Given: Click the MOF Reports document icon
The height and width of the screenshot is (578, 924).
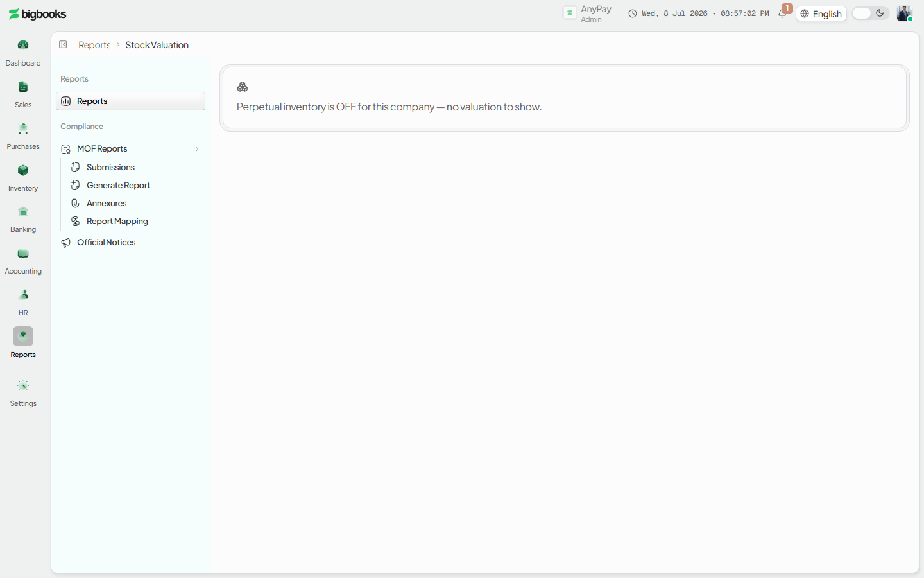Looking at the screenshot, I should (x=65, y=149).
